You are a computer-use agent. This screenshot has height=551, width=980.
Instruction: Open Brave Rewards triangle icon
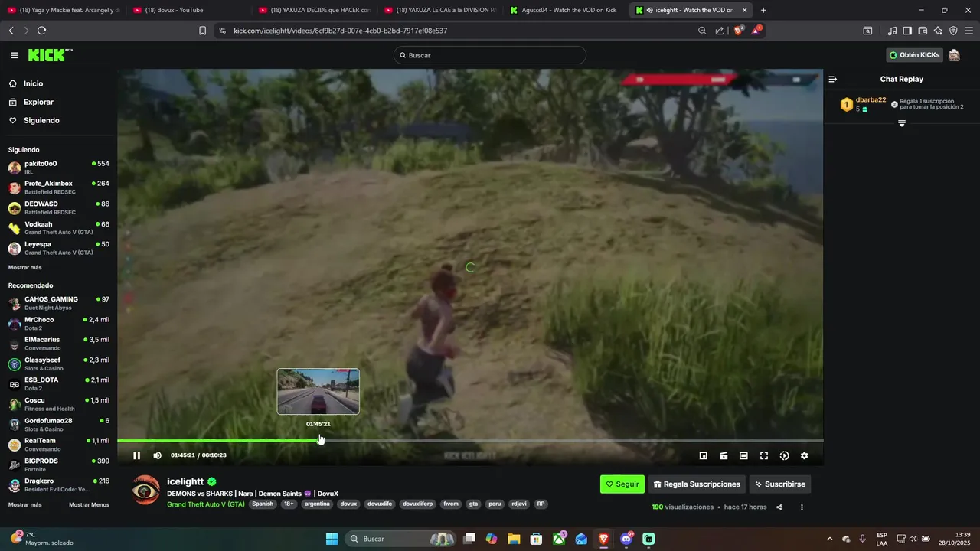756,31
